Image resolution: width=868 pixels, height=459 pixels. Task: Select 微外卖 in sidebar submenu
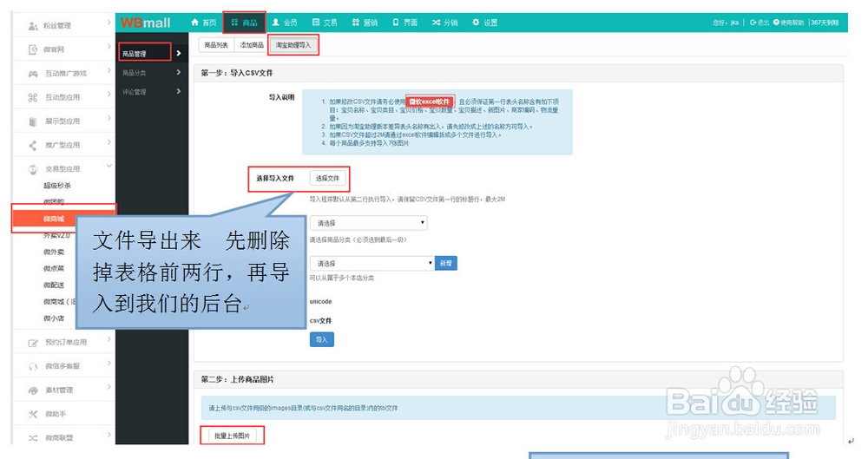point(54,252)
